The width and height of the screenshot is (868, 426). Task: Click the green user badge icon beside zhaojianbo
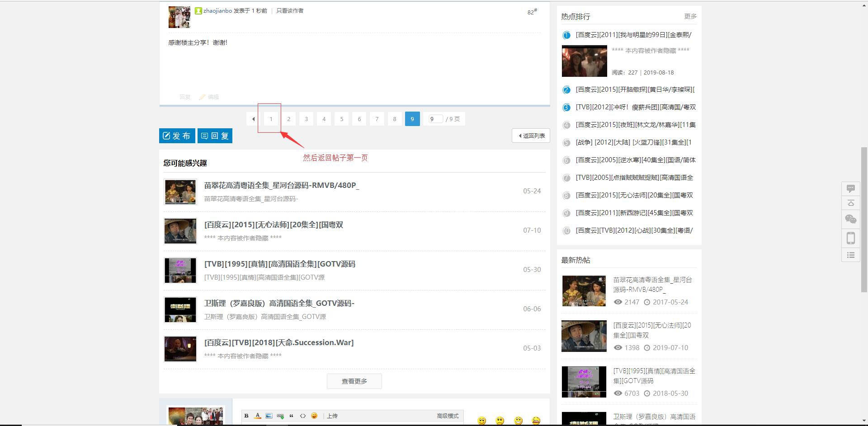pos(198,11)
